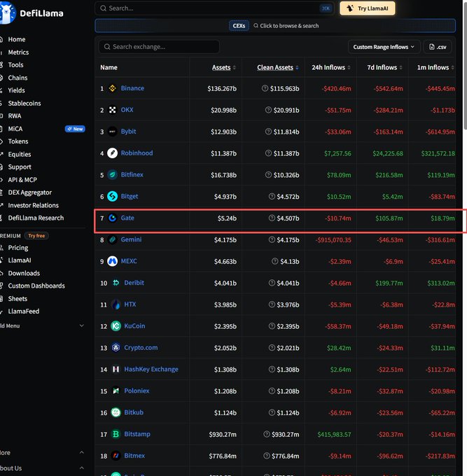The image size is (467, 476).
Task: Click the info icon beside Bitstamp clean assets
Action: pos(267,434)
